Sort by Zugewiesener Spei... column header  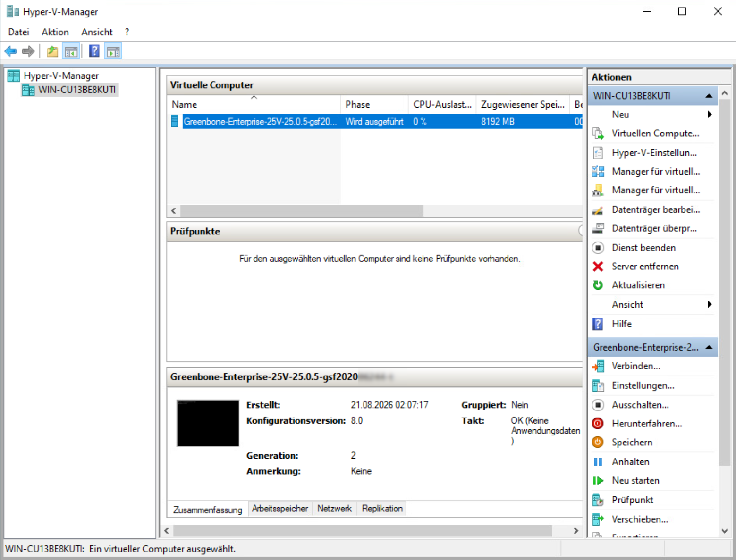point(523,104)
